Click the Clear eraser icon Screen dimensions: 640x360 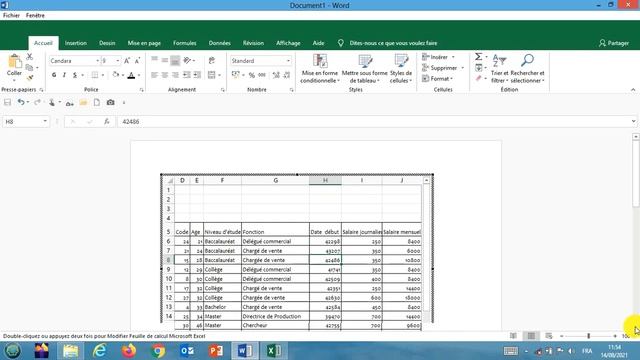(x=478, y=78)
